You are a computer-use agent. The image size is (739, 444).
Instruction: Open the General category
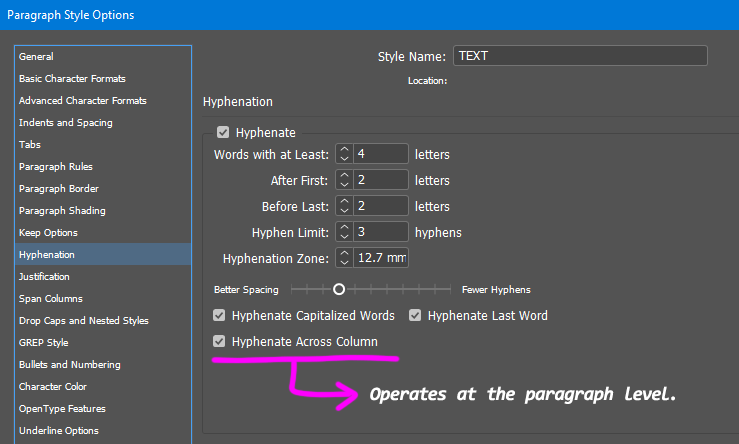(36, 57)
